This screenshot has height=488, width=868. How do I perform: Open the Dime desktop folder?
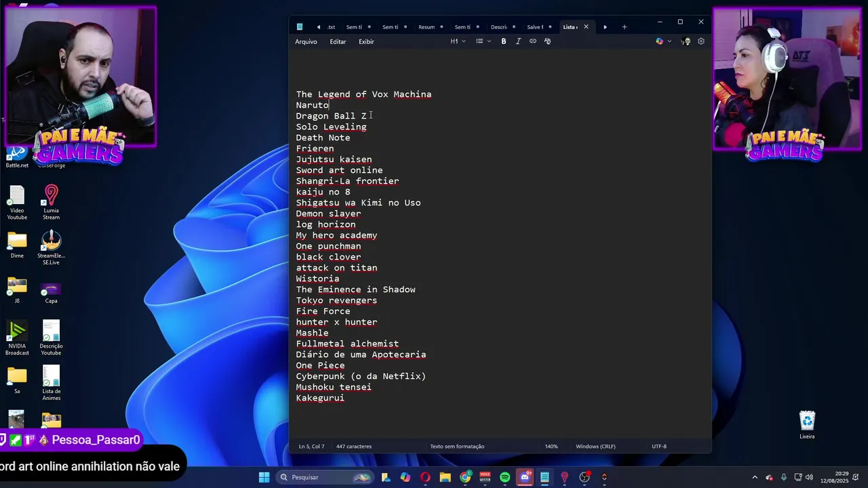pos(17,245)
